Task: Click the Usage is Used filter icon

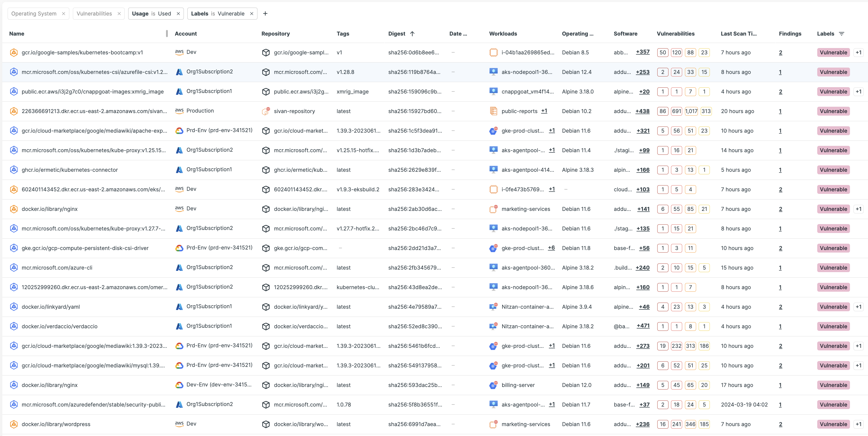Action: [x=178, y=10]
